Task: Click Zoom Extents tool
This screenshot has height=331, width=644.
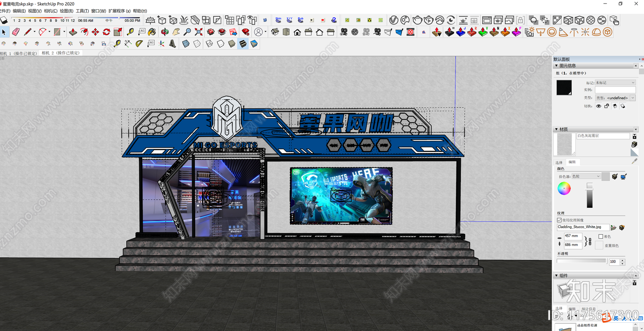Action: pos(198,32)
